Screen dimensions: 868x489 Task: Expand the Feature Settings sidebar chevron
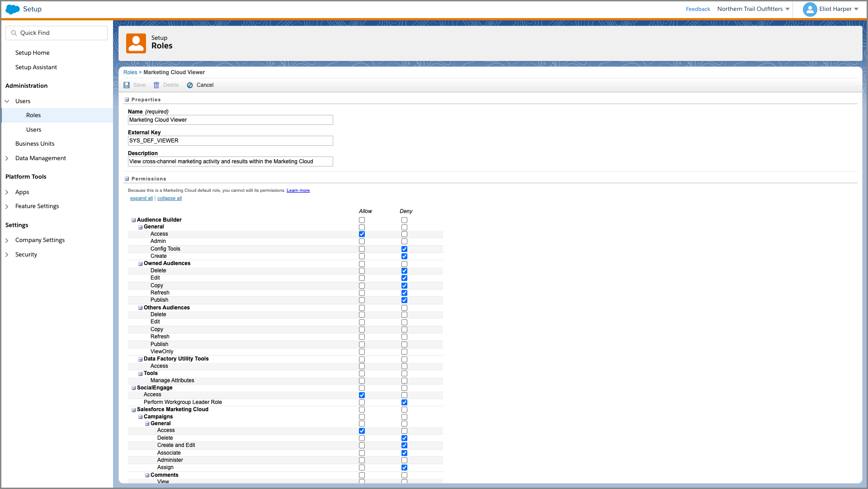coord(7,206)
